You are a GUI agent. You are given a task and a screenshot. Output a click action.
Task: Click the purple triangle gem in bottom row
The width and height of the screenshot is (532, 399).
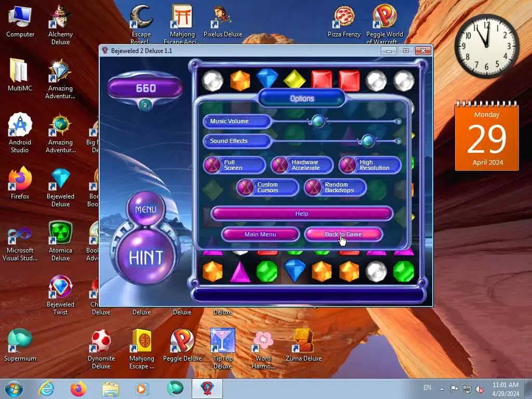[240, 272]
